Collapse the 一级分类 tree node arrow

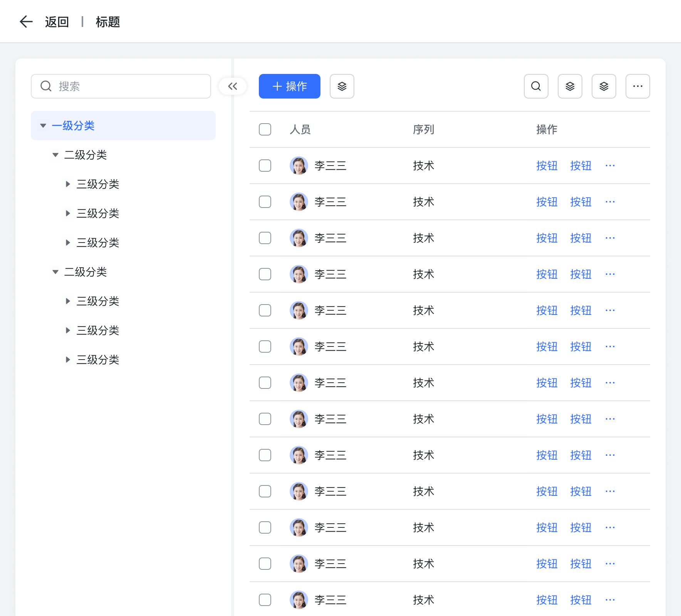point(43,126)
